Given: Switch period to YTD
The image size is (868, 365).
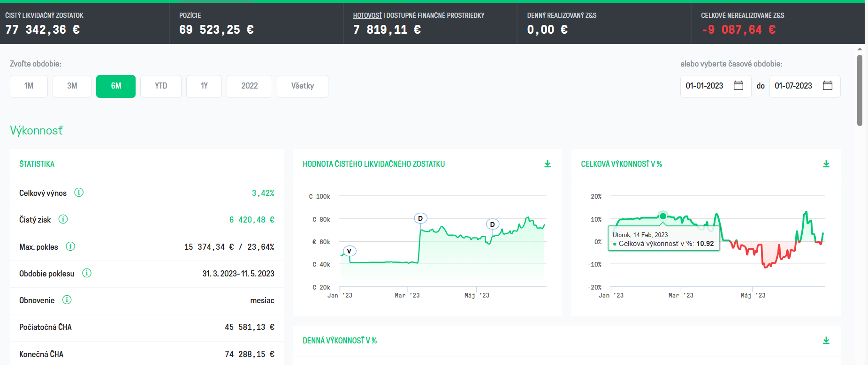Looking at the screenshot, I should tap(161, 86).
